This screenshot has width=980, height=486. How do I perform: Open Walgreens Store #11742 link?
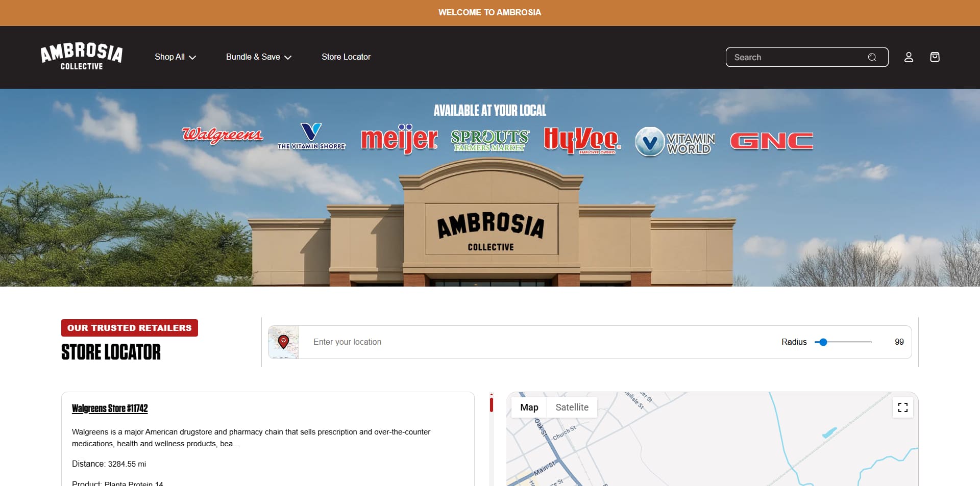(110, 408)
